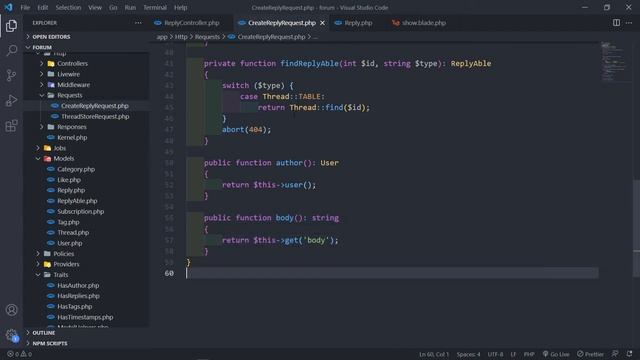The width and height of the screenshot is (640, 360).
Task: Collapse the FORUM folder section
Action: tap(42, 47)
